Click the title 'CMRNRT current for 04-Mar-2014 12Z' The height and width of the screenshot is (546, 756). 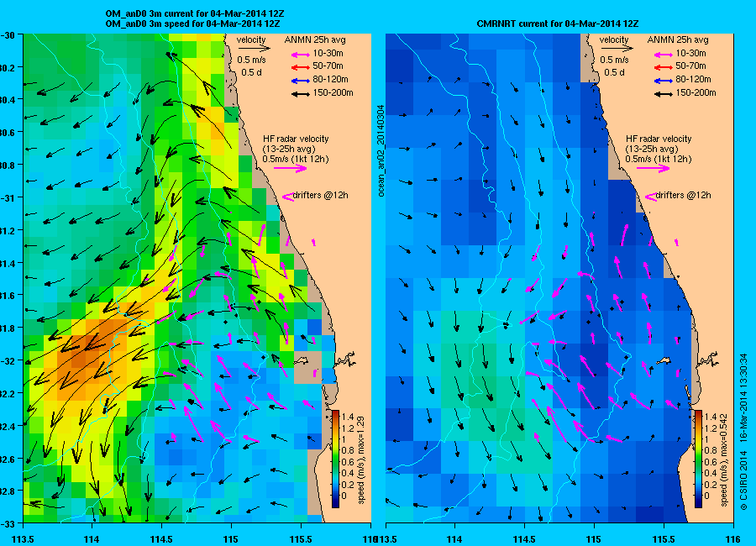pyautogui.click(x=558, y=24)
